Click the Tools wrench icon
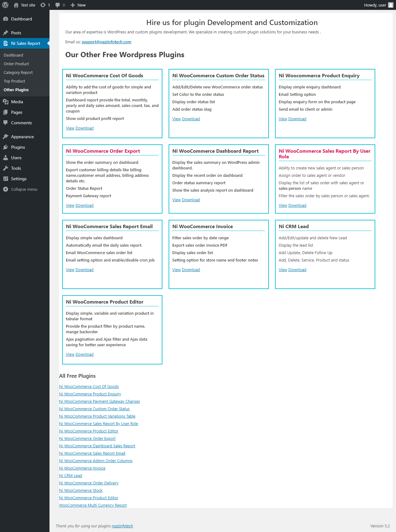 click(6, 168)
